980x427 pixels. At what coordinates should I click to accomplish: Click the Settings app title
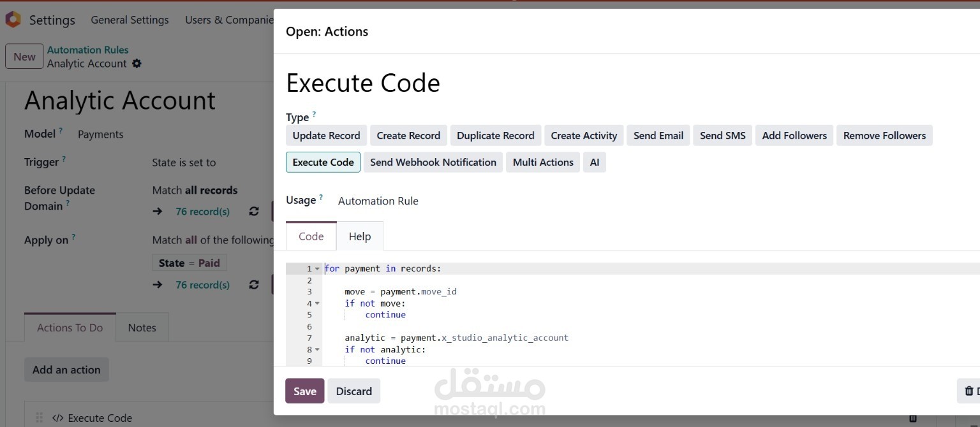[52, 20]
